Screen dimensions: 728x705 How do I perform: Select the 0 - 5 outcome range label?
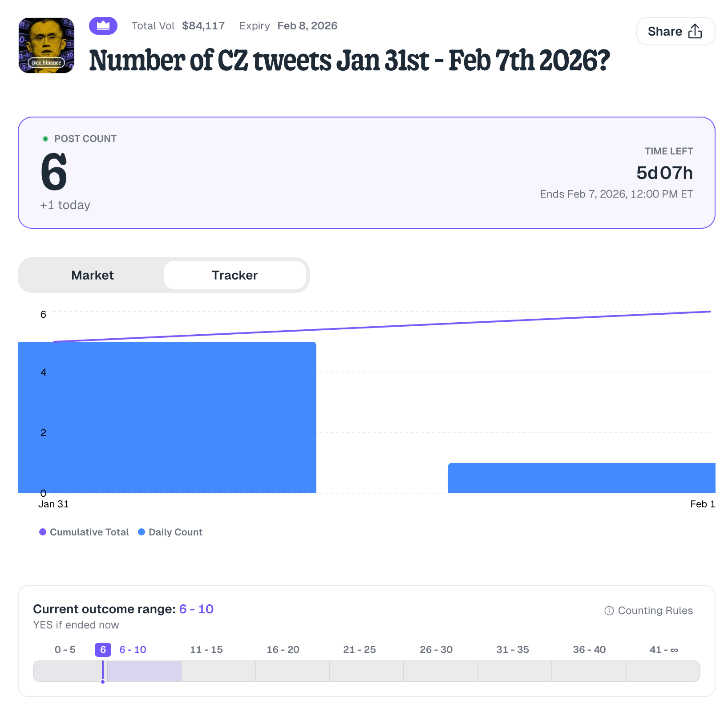coord(65,650)
